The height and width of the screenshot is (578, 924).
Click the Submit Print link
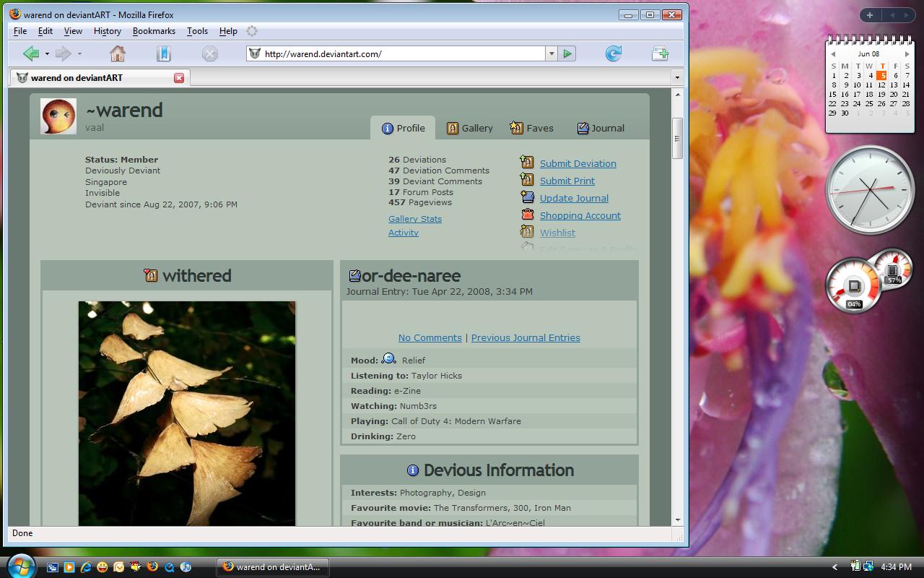tap(567, 181)
